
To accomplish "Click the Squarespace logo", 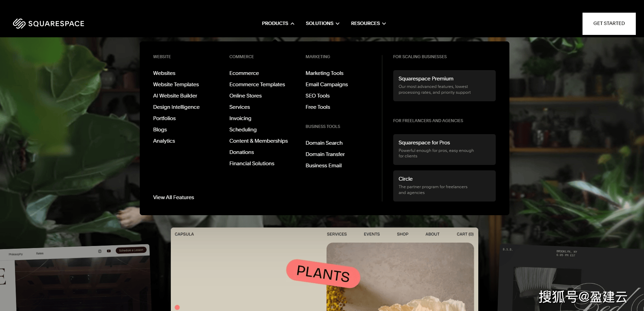I will coord(49,24).
